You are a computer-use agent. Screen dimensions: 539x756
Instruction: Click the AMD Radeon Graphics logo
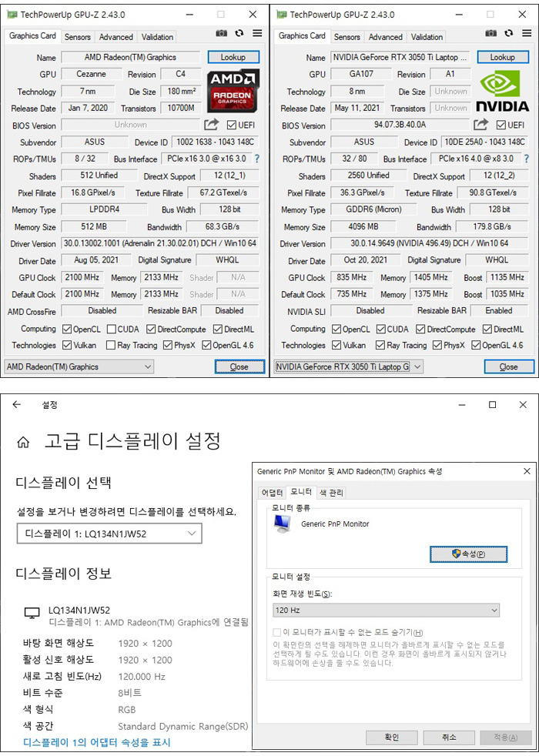pyautogui.click(x=233, y=89)
